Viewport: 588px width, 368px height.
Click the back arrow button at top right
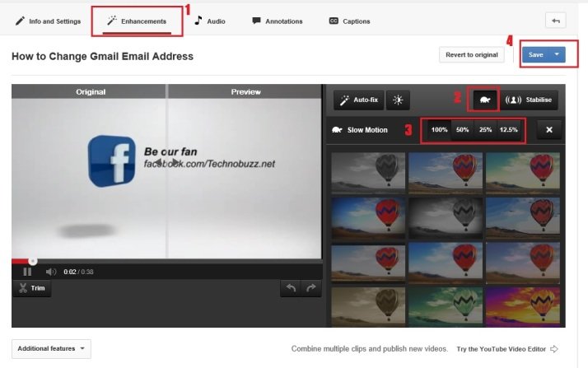click(x=555, y=21)
